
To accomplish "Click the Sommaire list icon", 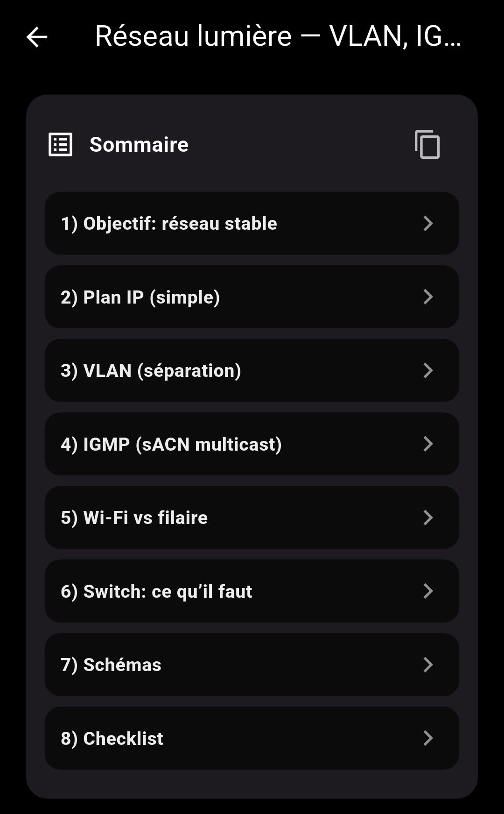I will (61, 145).
